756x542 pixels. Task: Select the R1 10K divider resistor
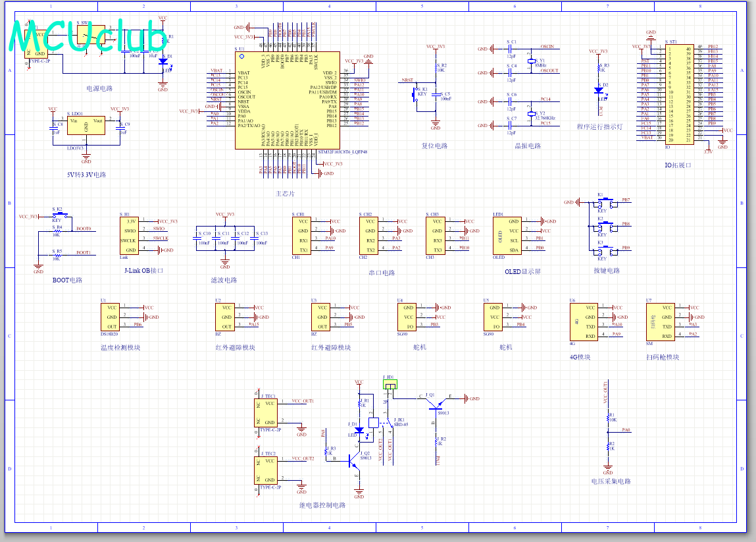click(608, 418)
